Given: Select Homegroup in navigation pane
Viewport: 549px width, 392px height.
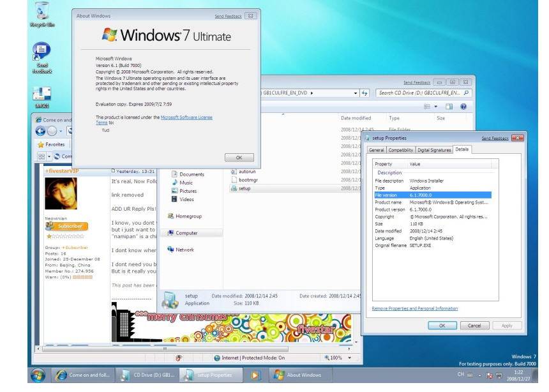Looking at the screenshot, I should click(x=184, y=216).
